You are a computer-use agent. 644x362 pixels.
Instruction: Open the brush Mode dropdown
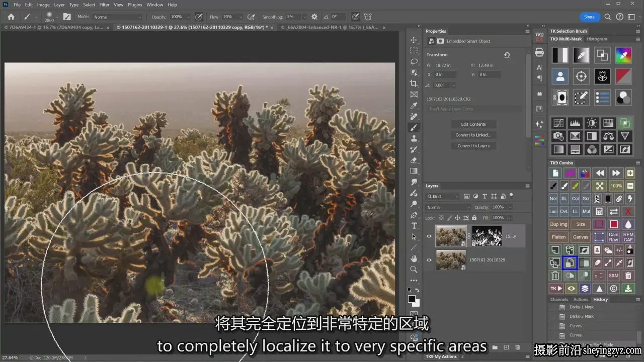point(117,17)
